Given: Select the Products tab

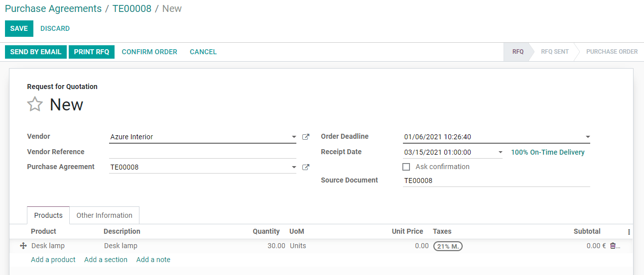Looking at the screenshot, I should 48,215.
